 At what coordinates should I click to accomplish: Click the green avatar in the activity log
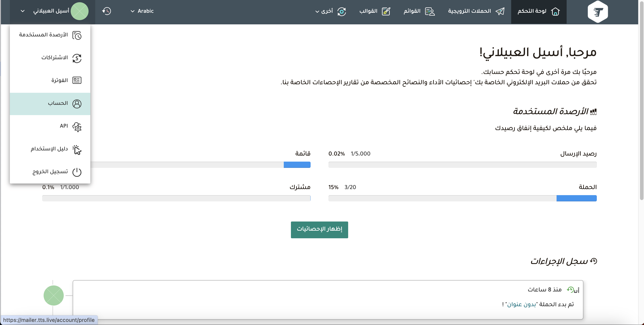[53, 295]
